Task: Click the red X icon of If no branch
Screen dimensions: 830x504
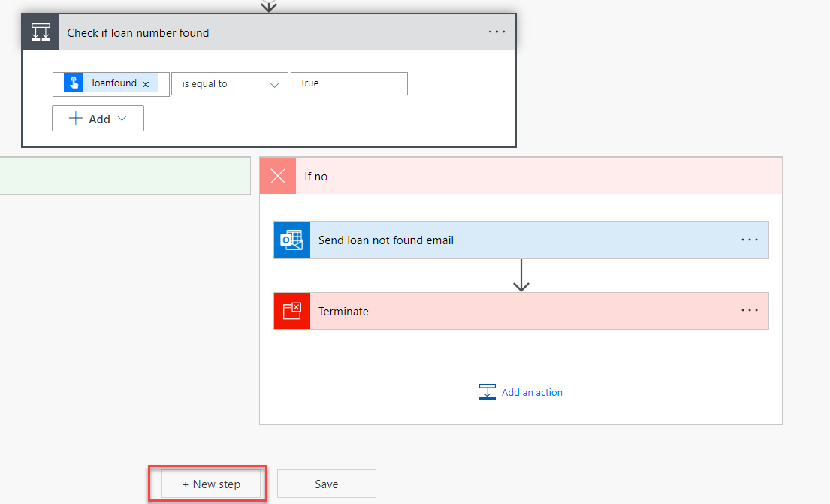Action: 278,176
